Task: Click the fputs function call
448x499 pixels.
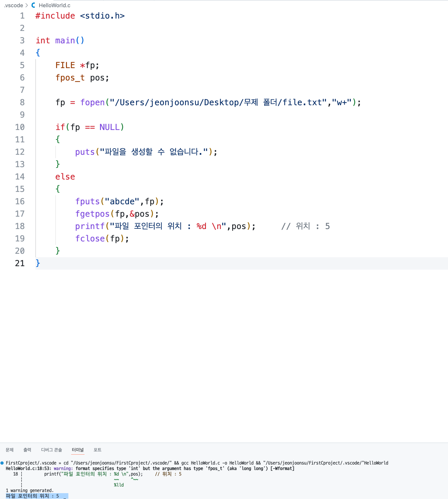Action: pos(88,202)
